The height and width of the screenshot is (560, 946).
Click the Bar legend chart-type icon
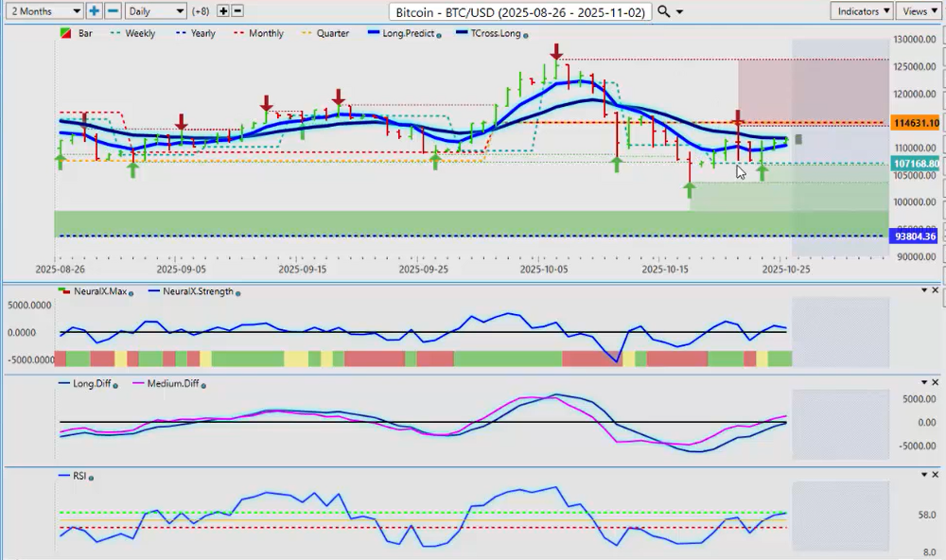coord(64,33)
